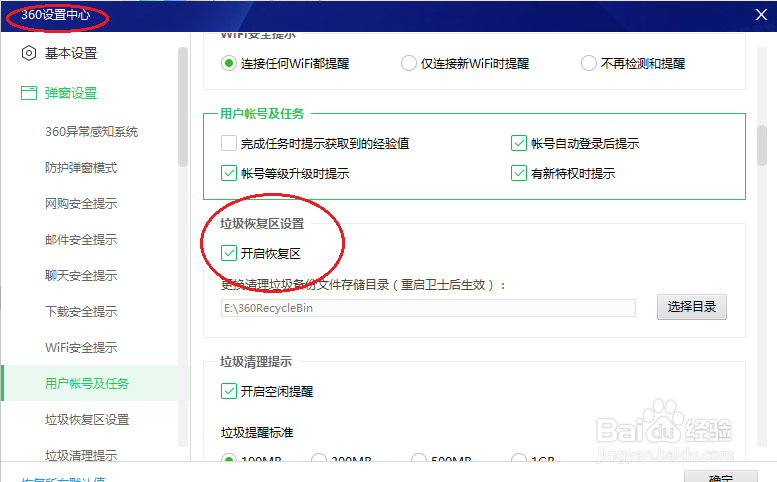Close the 360设置中心 window
Viewport: 777px width, 482px height.
tap(762, 15)
